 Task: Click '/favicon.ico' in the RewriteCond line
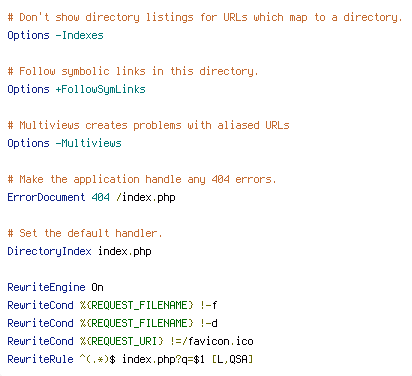click(220, 341)
